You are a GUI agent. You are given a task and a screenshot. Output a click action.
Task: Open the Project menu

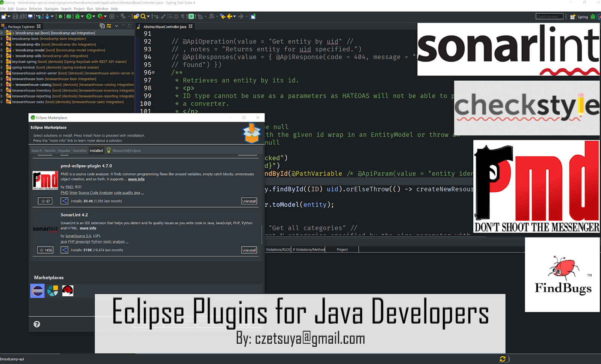click(79, 9)
